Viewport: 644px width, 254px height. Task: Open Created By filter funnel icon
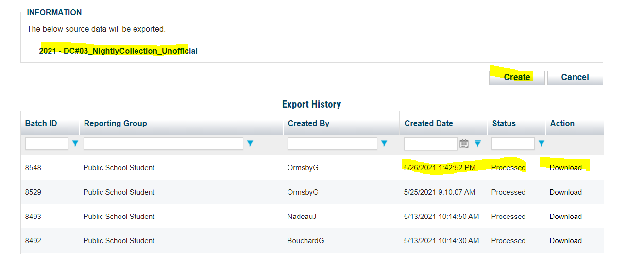(384, 144)
